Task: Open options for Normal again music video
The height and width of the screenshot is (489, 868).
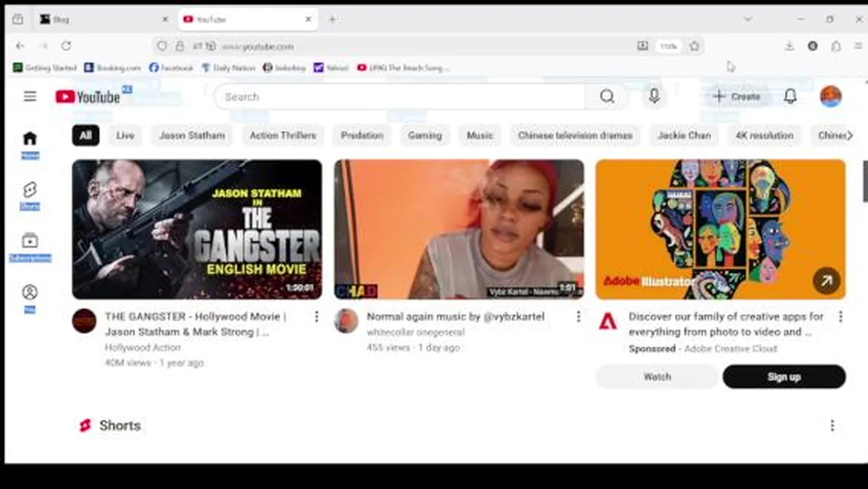Action: pos(578,316)
